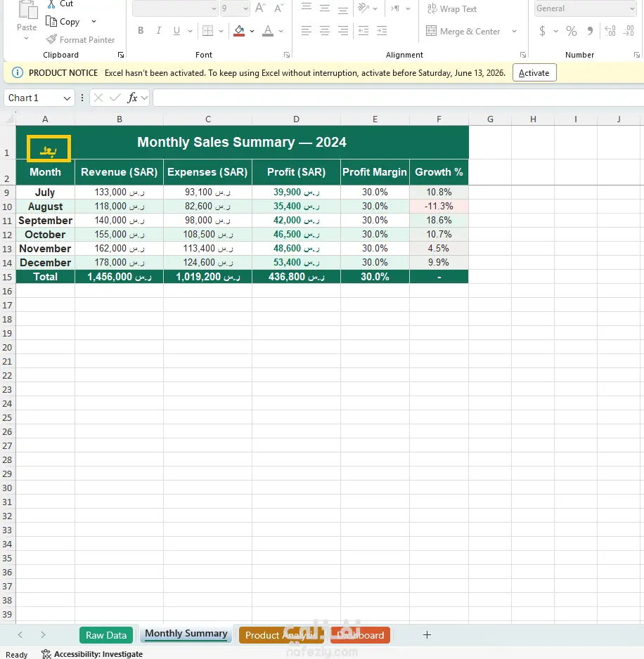Add a new sheet with plus button
The image size is (644, 659).
click(x=427, y=634)
